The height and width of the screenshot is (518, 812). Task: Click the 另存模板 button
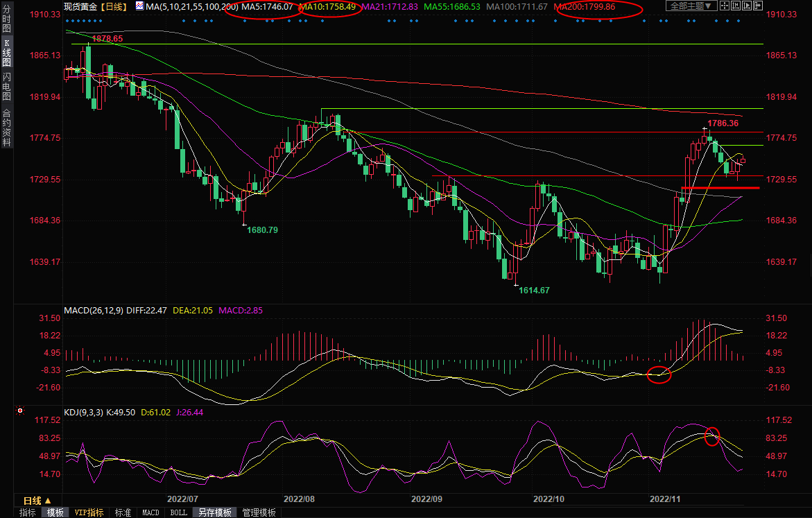click(x=214, y=512)
